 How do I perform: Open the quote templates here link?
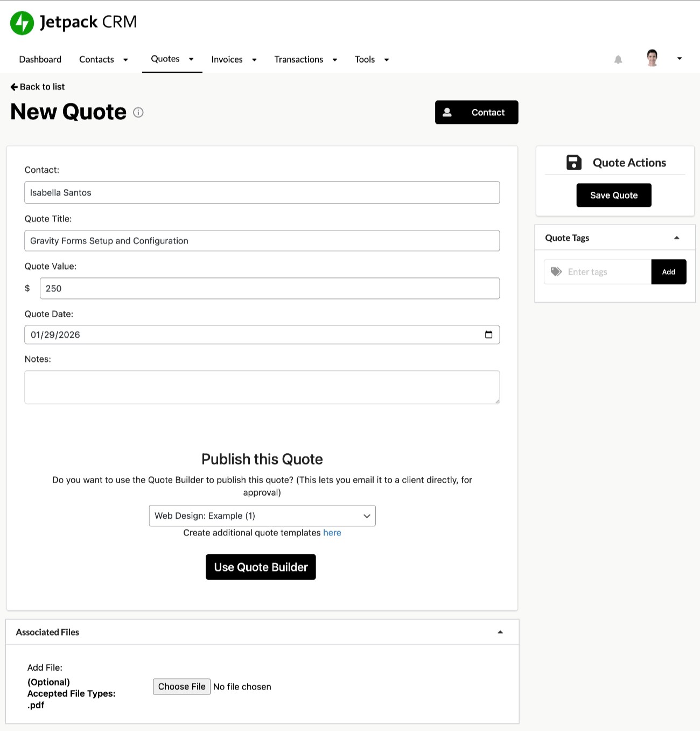pyautogui.click(x=332, y=533)
